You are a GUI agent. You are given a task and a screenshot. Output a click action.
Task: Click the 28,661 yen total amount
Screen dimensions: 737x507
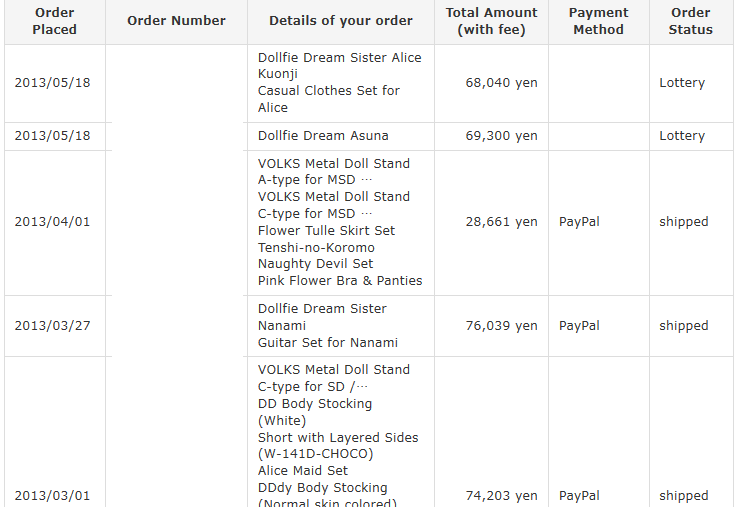pyautogui.click(x=501, y=222)
